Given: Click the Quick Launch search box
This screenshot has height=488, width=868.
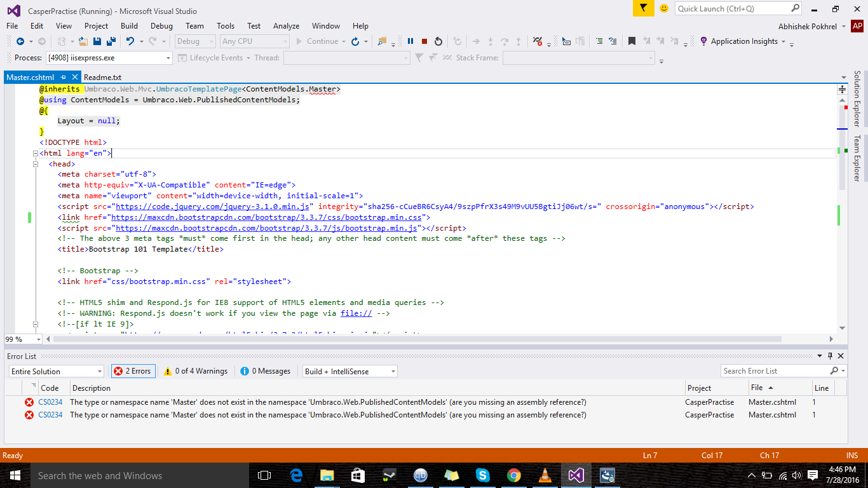Looking at the screenshot, I should point(738,8).
